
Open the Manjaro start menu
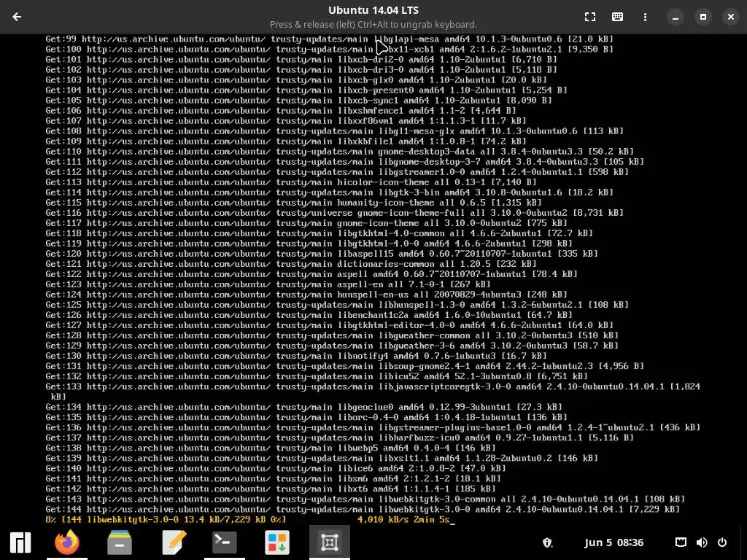tap(20, 542)
